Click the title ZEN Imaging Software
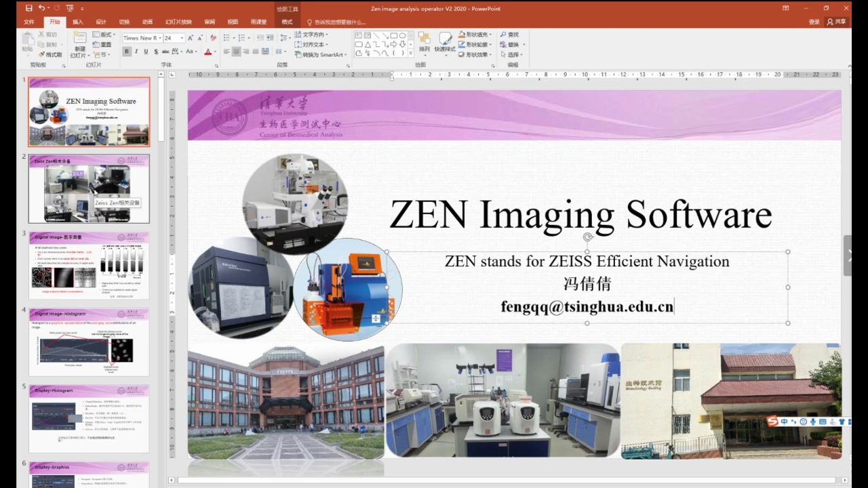 (580, 214)
